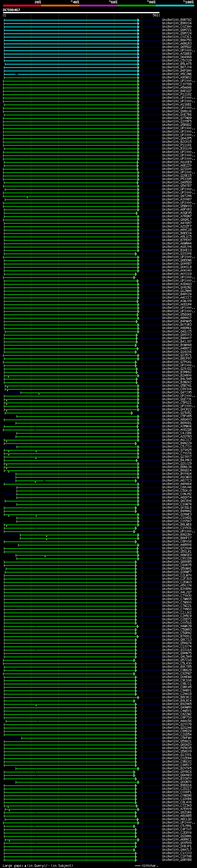Select the UniRef100_D0E7R6 label
Image resolution: width=197 pixels, height=868 pixels.
point(177,115)
